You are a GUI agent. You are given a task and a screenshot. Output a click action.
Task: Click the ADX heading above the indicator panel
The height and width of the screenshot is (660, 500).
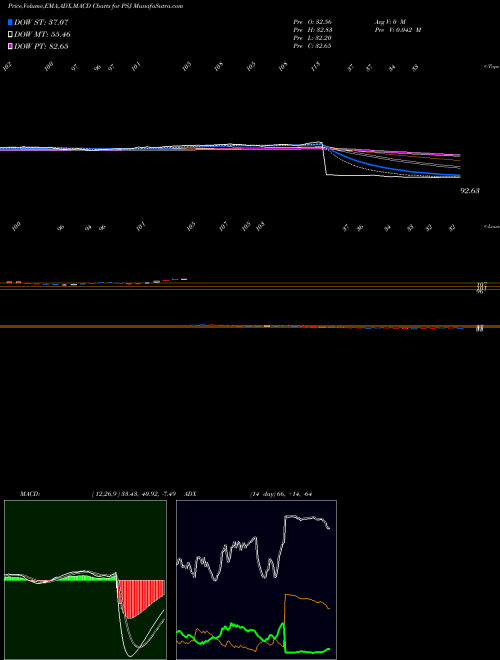[x=191, y=494]
